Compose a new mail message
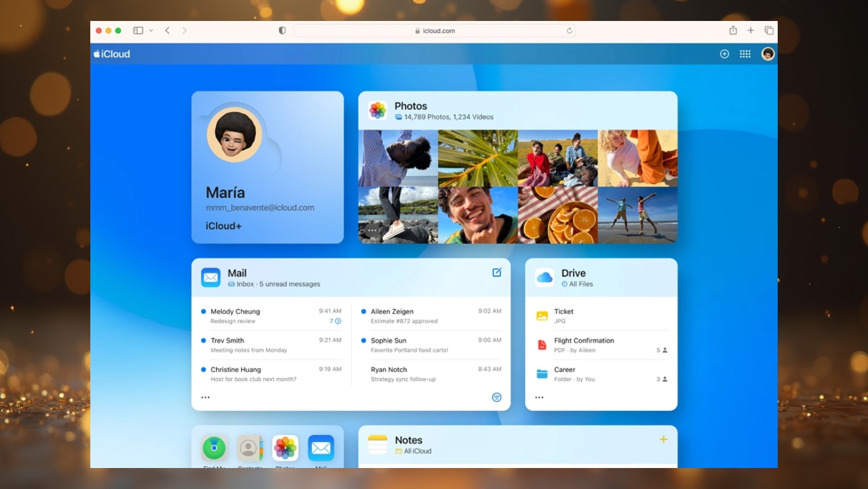The image size is (868, 489). [x=497, y=272]
